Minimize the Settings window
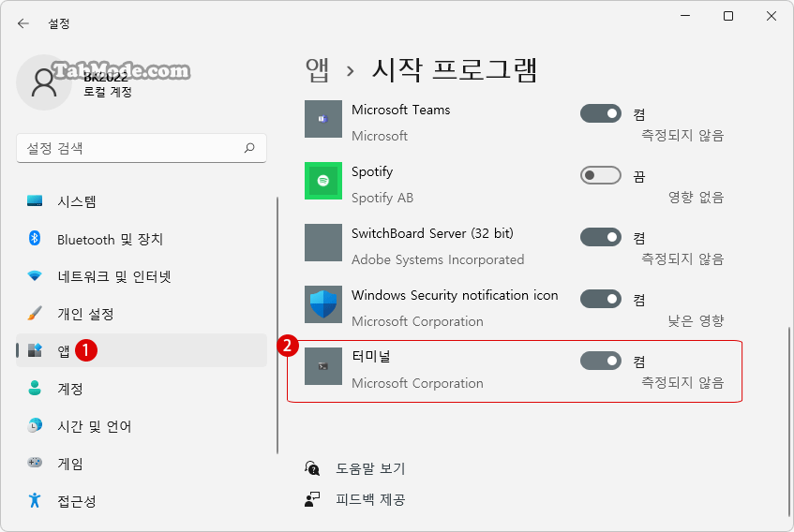Image resolution: width=794 pixels, height=532 pixels. pos(685,16)
